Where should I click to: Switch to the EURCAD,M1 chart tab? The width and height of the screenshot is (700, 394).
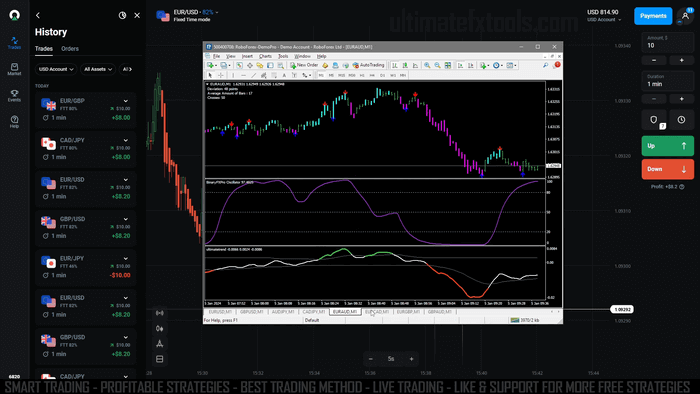pyautogui.click(x=377, y=312)
